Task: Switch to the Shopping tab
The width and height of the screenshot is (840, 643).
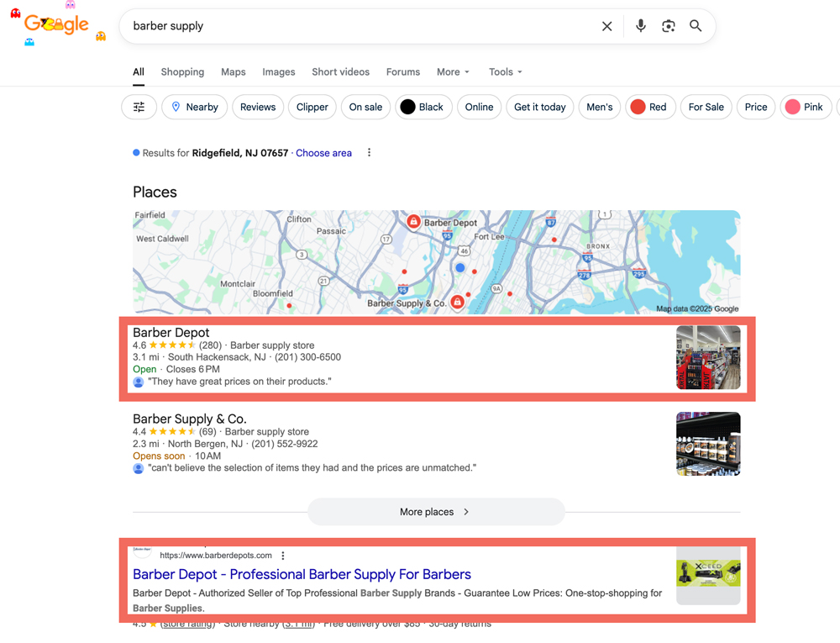Action: 182,72
